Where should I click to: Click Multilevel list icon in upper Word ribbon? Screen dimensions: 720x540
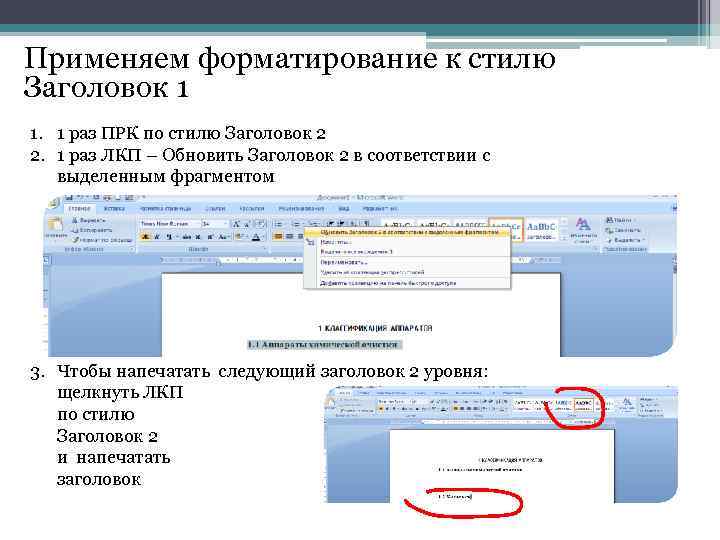coord(314,224)
